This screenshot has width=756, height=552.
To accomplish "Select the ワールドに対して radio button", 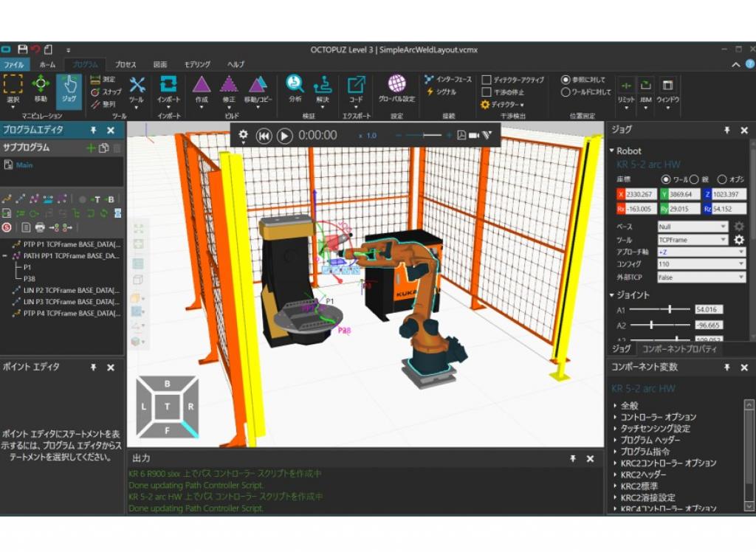I will coord(566,92).
